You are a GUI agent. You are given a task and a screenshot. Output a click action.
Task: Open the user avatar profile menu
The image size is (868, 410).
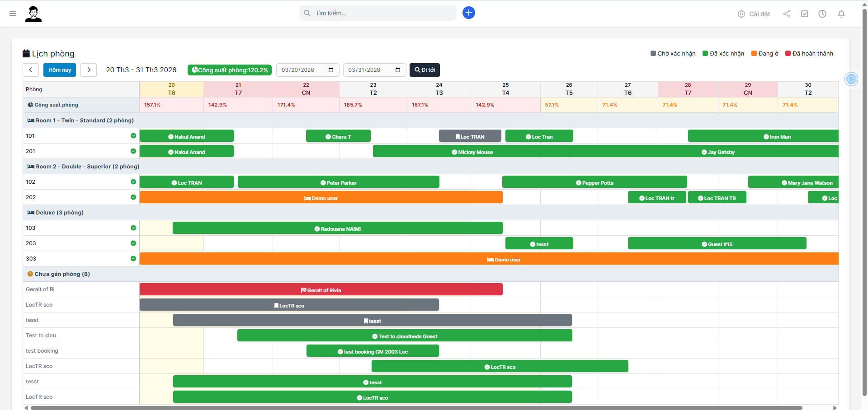click(x=33, y=14)
